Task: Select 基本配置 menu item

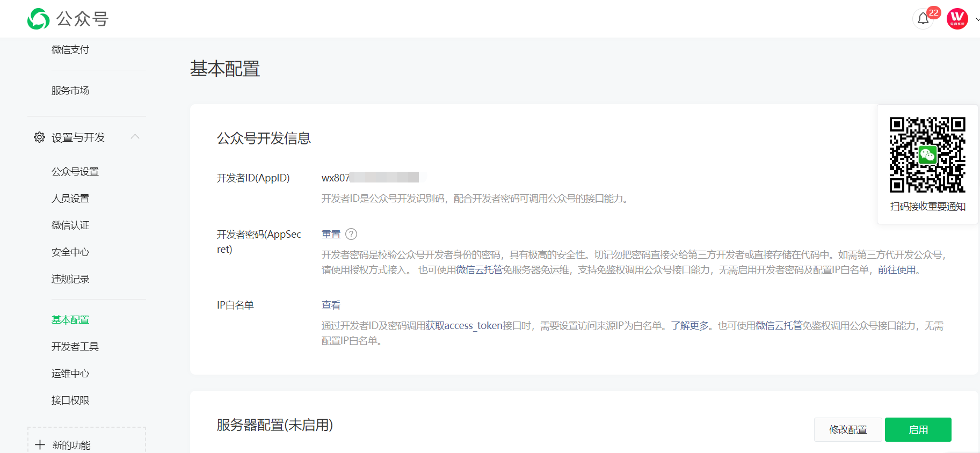Action: coord(70,320)
